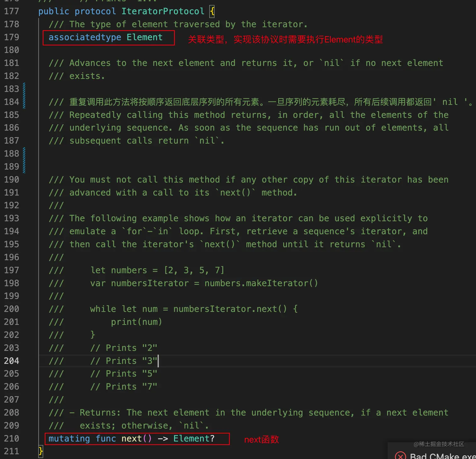Click "print(num)" on line 201

pos(137,322)
